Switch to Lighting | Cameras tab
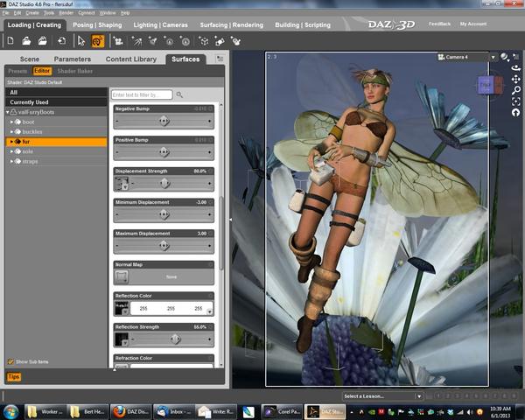Image resolution: width=525 pixels, height=420 pixels. 160,24
